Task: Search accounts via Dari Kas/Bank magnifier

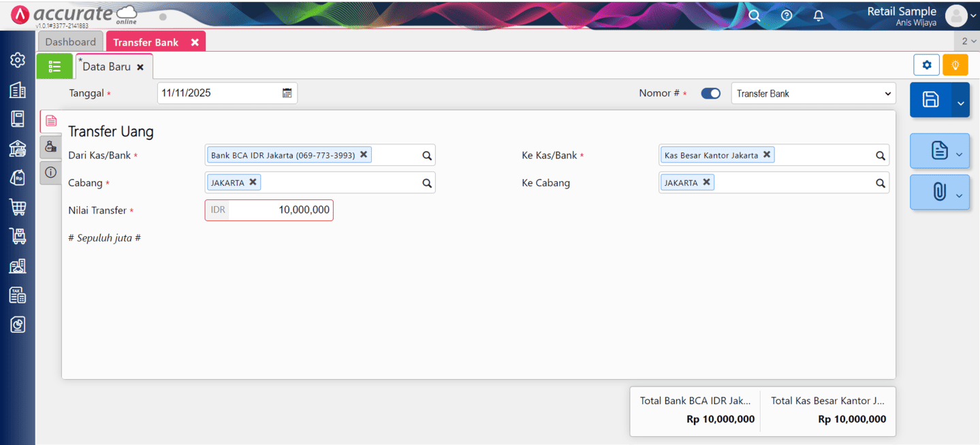Action: (x=427, y=155)
